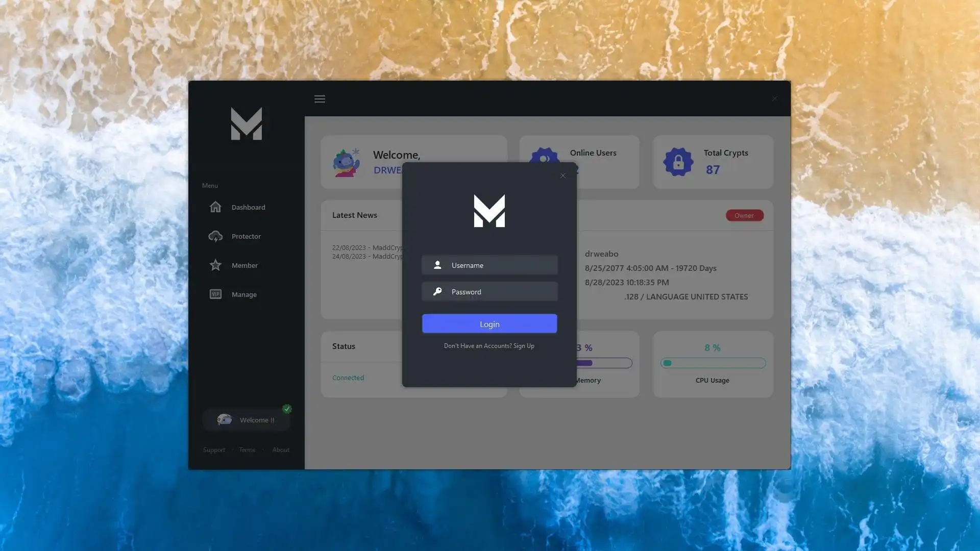Click the About footer item
Image resolution: width=980 pixels, height=551 pixels.
[x=281, y=449]
